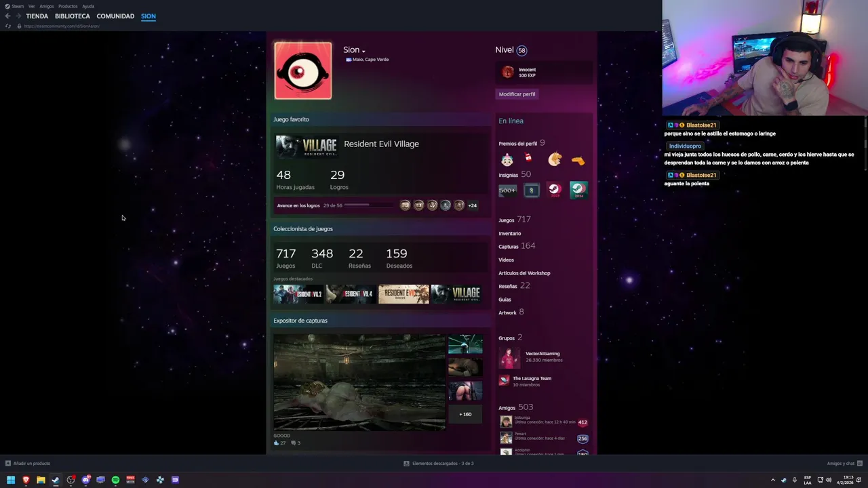Open Elementos descargados downloads status

[x=439, y=464]
